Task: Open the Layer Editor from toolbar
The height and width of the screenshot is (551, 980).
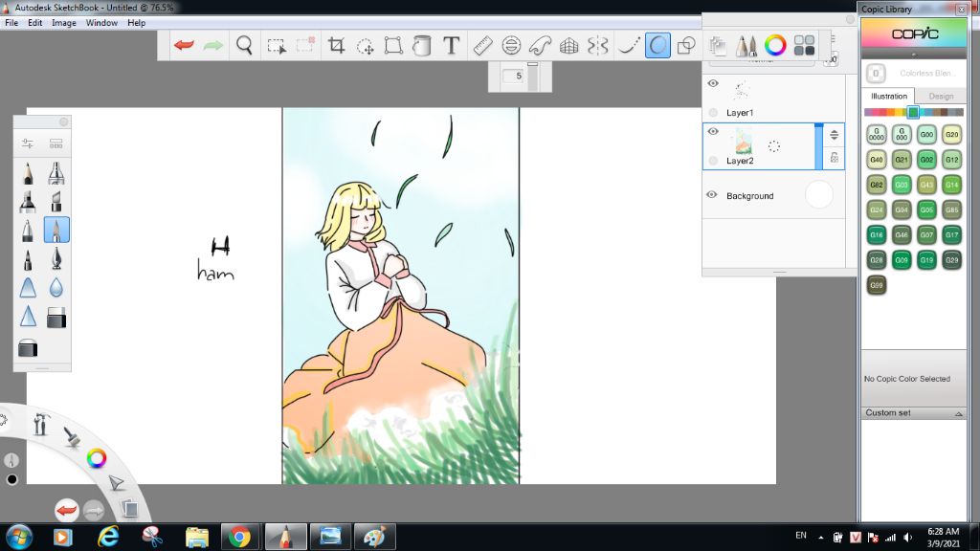Action: pyautogui.click(x=718, y=45)
